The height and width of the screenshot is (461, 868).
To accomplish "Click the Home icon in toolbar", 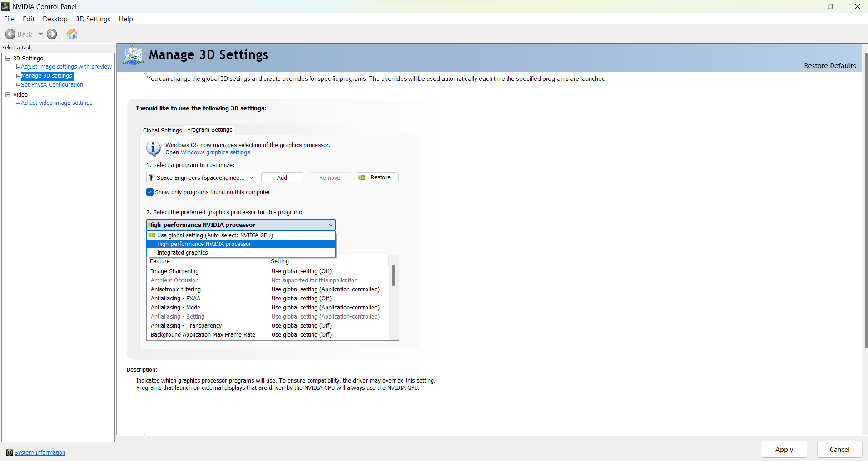I will [x=72, y=34].
